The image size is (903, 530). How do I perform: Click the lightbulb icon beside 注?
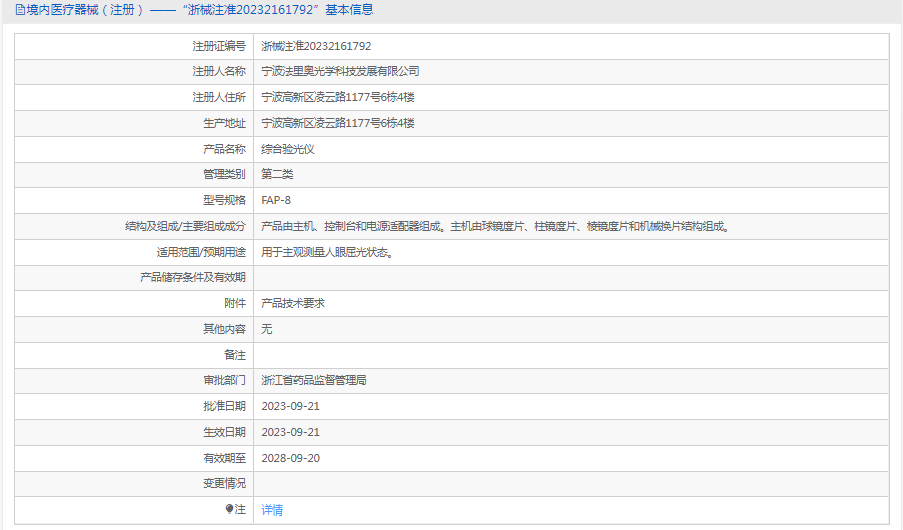[229, 509]
